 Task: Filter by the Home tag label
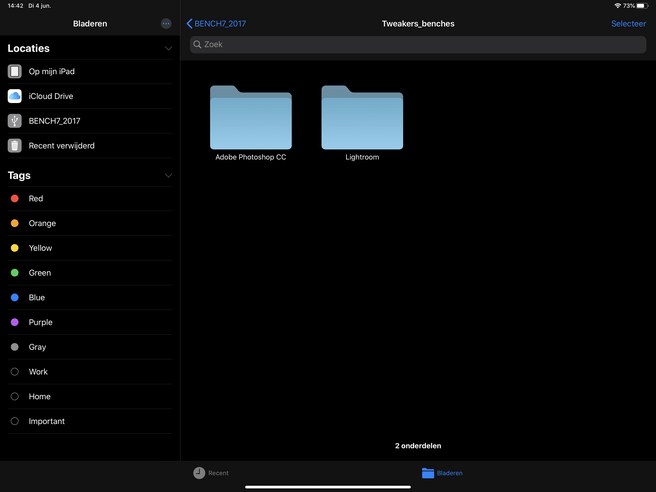pyautogui.click(x=40, y=396)
